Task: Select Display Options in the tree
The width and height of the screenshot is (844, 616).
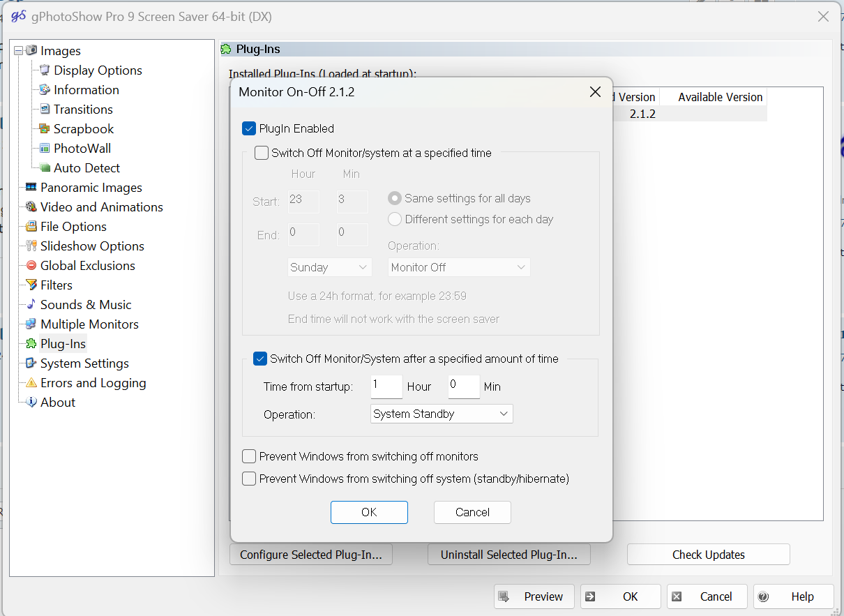Action: click(x=98, y=70)
